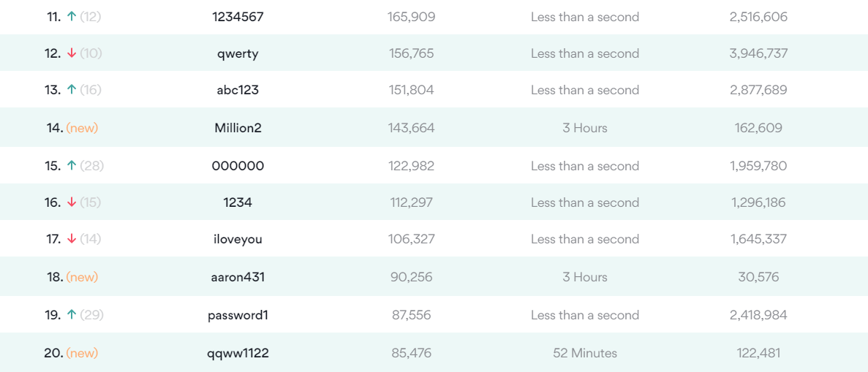The image size is (868, 372).
Task: Select the password 'qwerty'
Action: 238,53
